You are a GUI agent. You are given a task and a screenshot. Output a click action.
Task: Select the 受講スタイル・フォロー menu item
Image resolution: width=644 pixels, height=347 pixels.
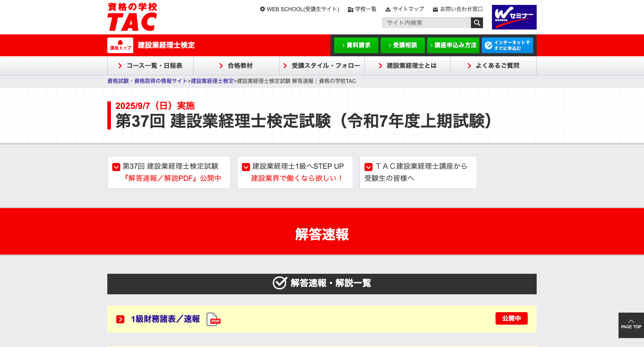(322, 66)
